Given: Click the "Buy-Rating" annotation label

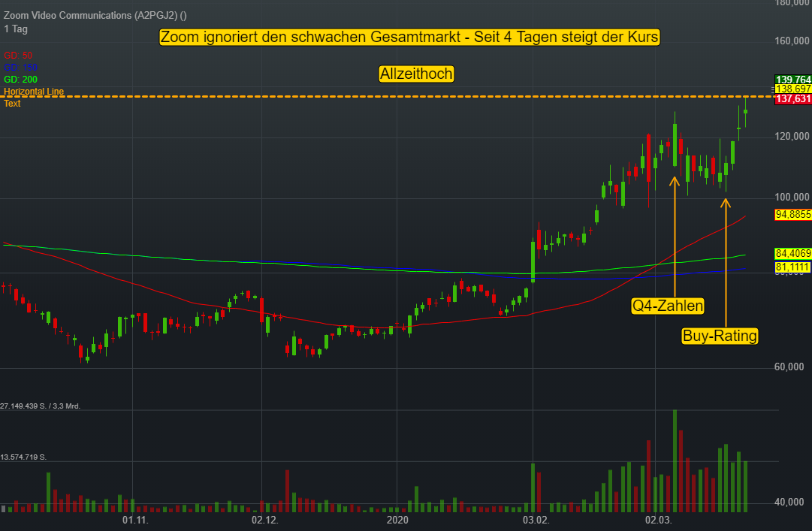Looking at the screenshot, I should tap(720, 336).
